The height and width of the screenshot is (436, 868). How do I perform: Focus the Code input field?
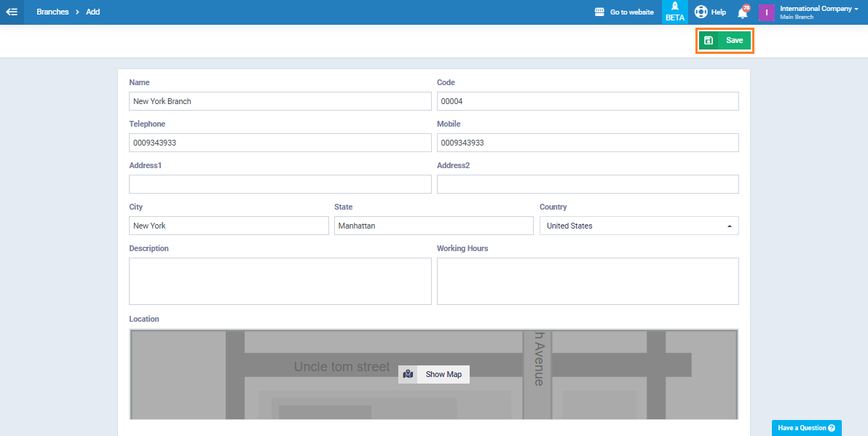587,101
